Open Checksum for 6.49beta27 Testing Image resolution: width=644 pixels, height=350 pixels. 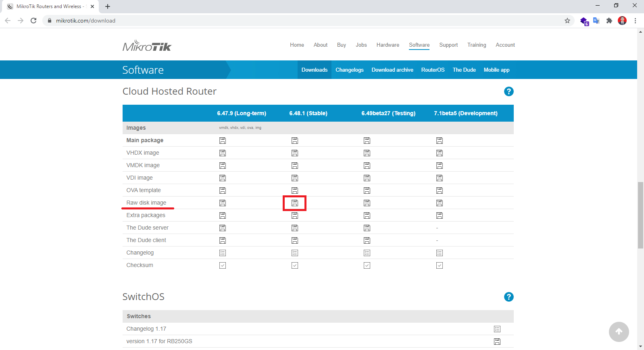367,265
